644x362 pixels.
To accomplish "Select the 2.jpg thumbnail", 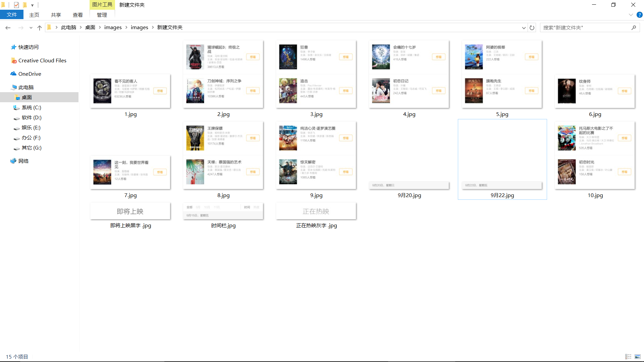I will pyautogui.click(x=223, y=74).
